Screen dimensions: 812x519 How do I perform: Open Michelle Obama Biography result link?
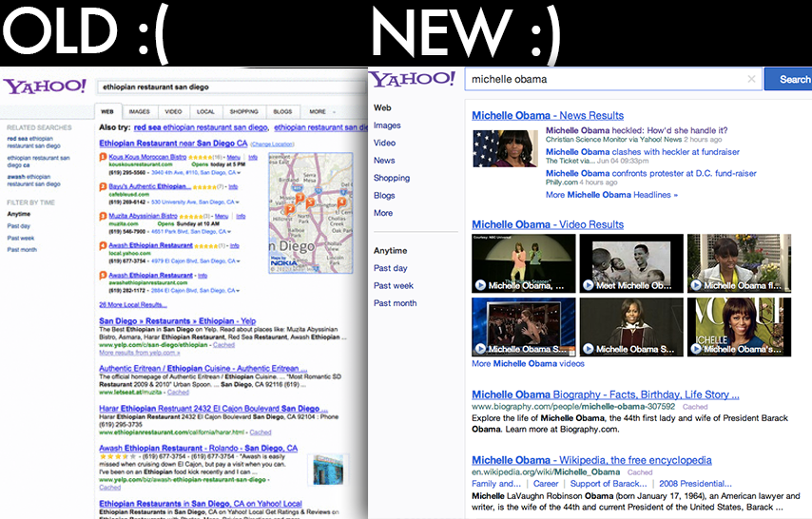[606, 394]
